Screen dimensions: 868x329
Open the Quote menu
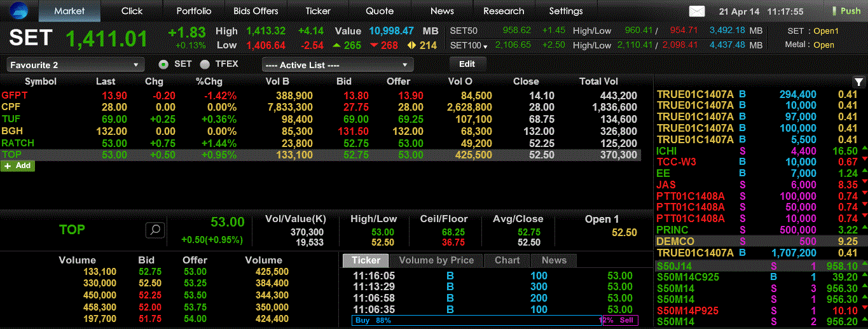(x=380, y=11)
